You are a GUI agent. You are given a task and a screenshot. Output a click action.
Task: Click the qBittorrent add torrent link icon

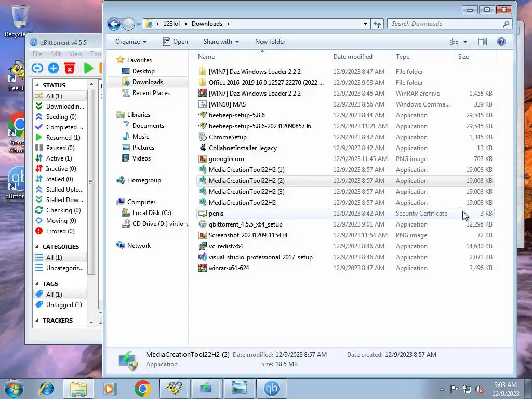pyautogui.click(x=37, y=68)
